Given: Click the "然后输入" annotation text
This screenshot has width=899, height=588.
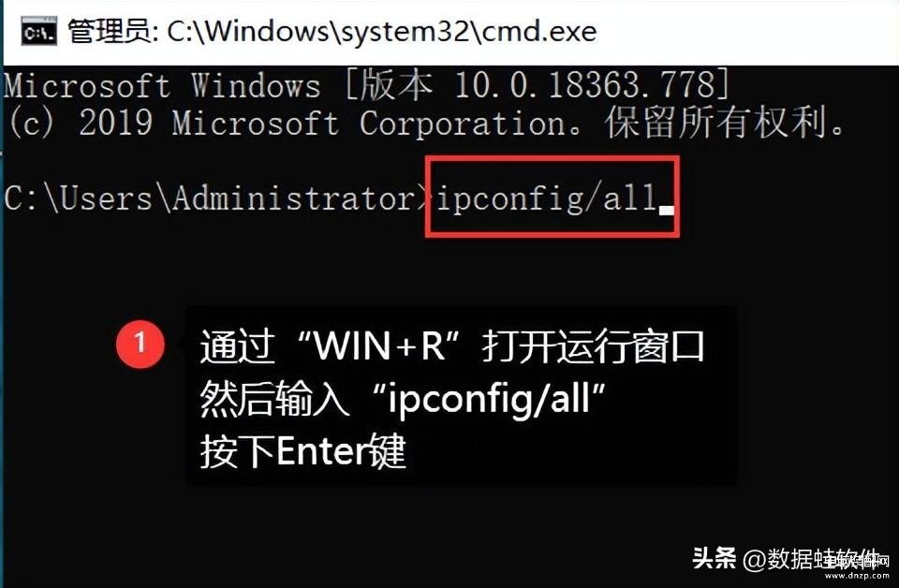Looking at the screenshot, I should (x=274, y=398).
